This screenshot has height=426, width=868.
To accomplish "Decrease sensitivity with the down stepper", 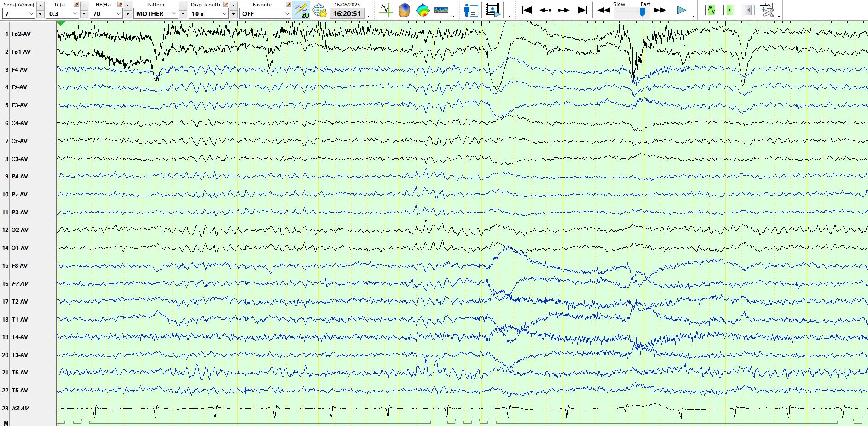I will click(40, 14).
